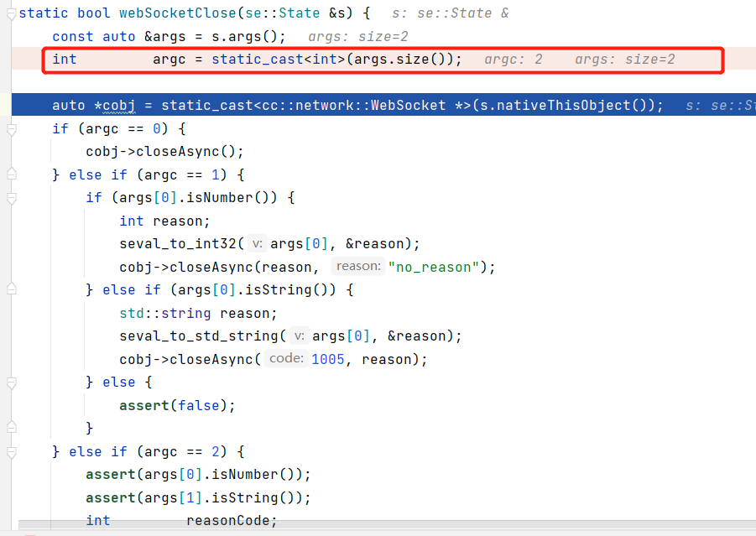Screen dimensions: 756x536
Task: Collapse the webSocketClose function fold marker
Action: 12,14
